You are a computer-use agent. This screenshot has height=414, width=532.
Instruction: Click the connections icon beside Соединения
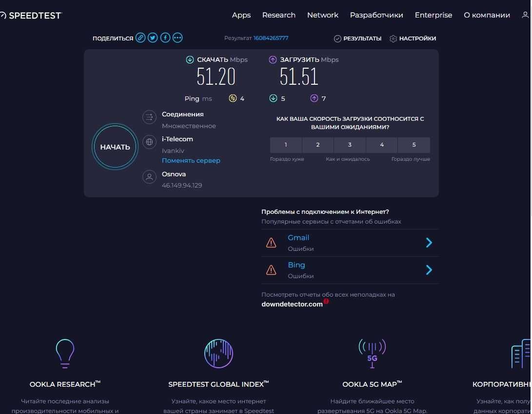pos(149,117)
